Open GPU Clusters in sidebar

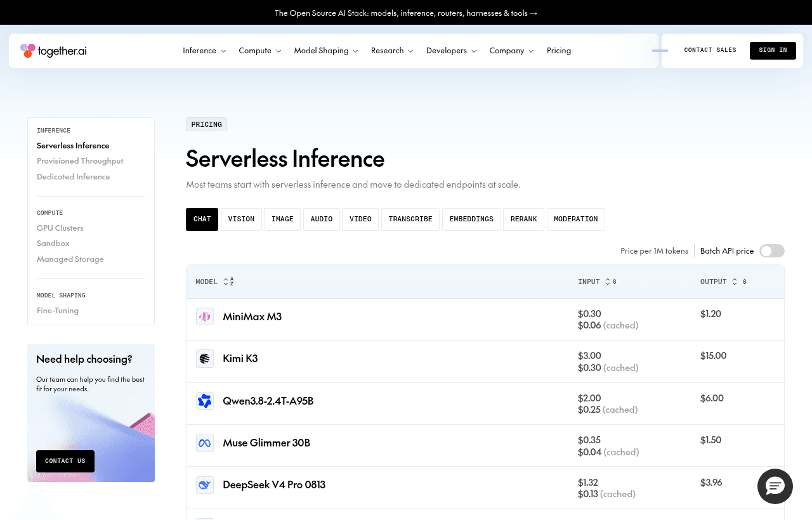(60, 228)
